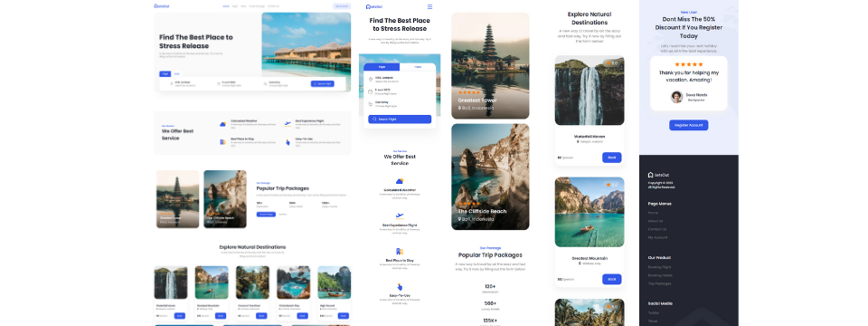Open the Twitter link in the footer
The image size is (868, 326).
pos(653,312)
